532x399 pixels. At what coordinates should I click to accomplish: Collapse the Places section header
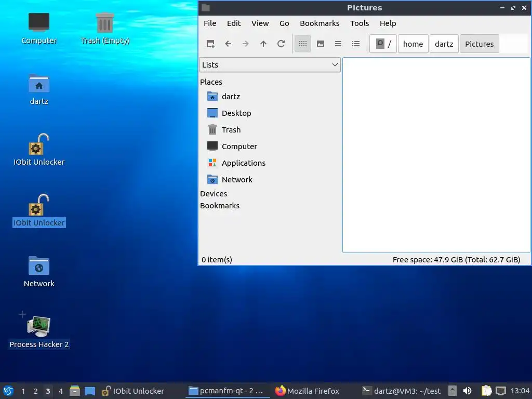[x=211, y=82]
